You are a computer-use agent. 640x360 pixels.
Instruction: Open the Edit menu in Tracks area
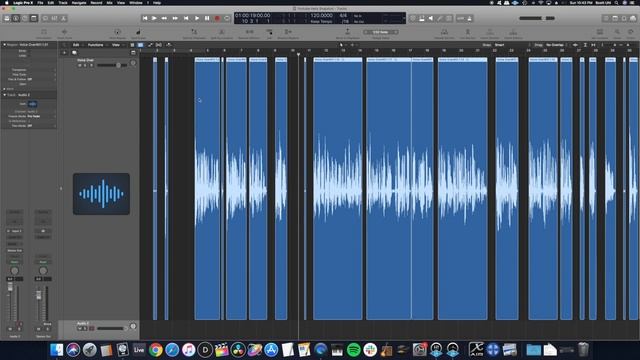pyautogui.click(x=76, y=45)
